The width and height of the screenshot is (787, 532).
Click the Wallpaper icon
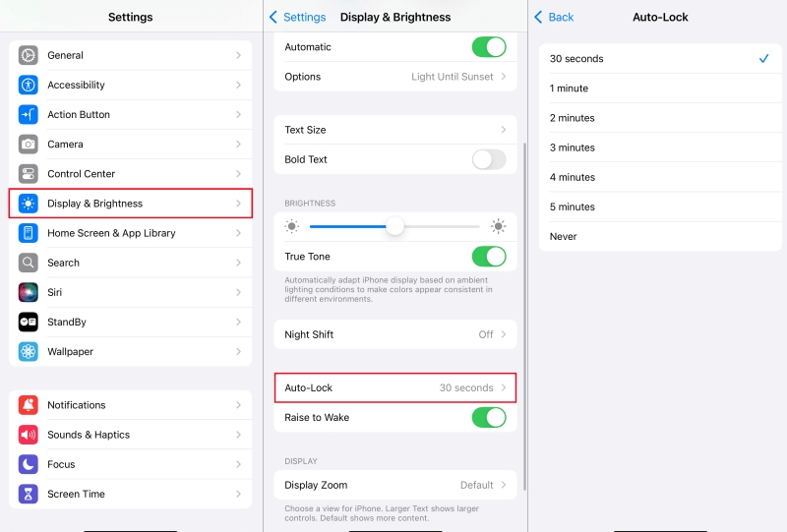29,351
